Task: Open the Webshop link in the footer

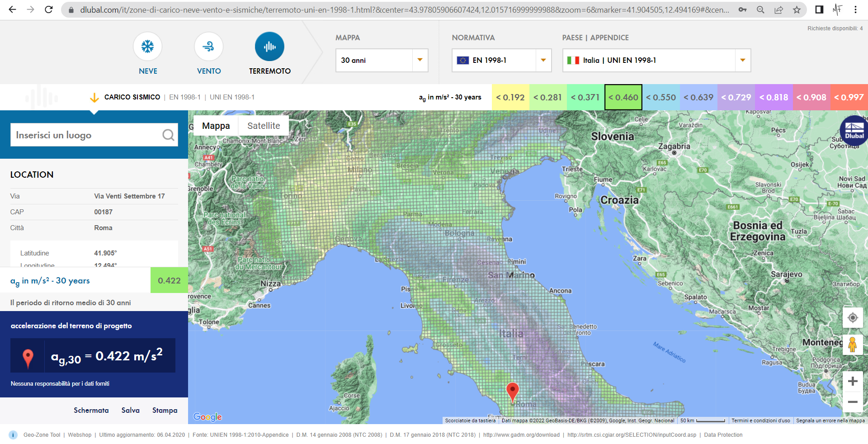Action: pyautogui.click(x=80, y=435)
